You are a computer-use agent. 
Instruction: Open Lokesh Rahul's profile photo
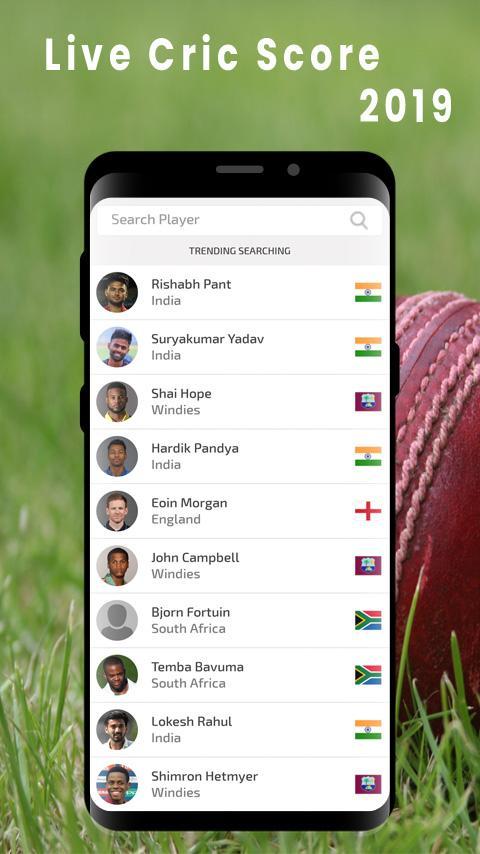(x=117, y=730)
